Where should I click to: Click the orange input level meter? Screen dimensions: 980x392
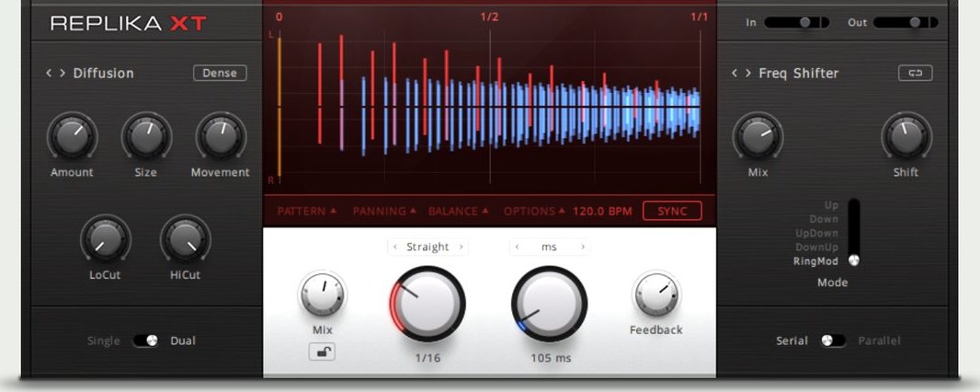tap(279, 107)
